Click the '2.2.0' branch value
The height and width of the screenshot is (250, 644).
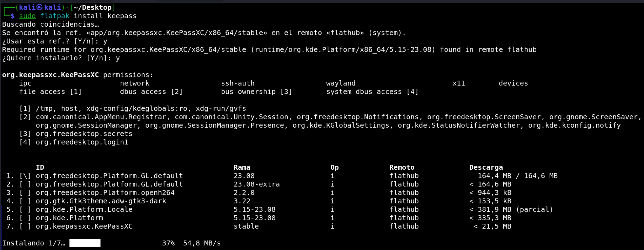click(x=244, y=192)
